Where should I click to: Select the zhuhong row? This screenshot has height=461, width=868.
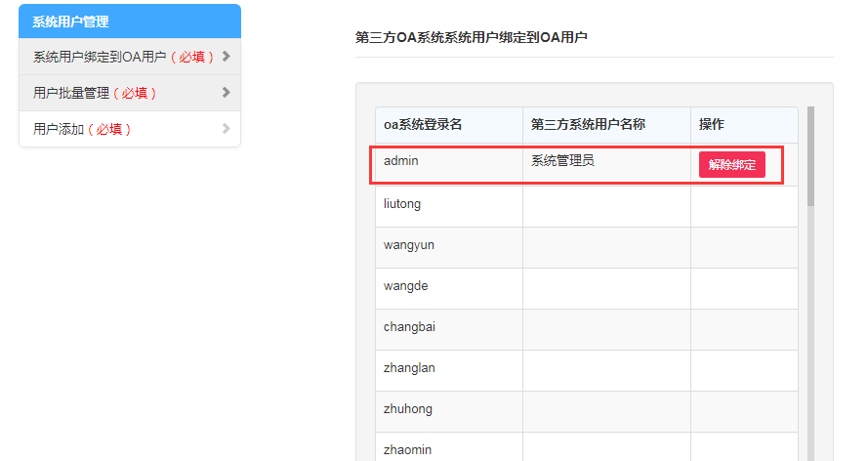(x=408, y=409)
